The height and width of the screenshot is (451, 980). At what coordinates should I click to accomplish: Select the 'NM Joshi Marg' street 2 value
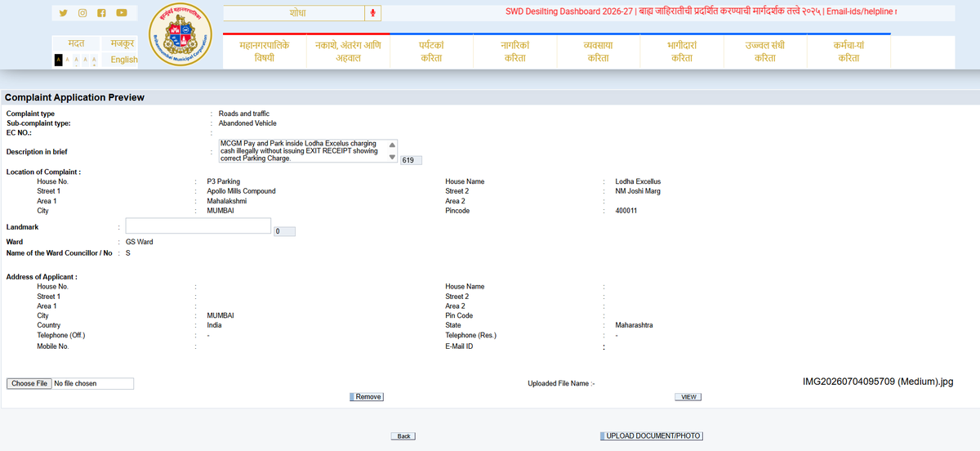tap(638, 191)
